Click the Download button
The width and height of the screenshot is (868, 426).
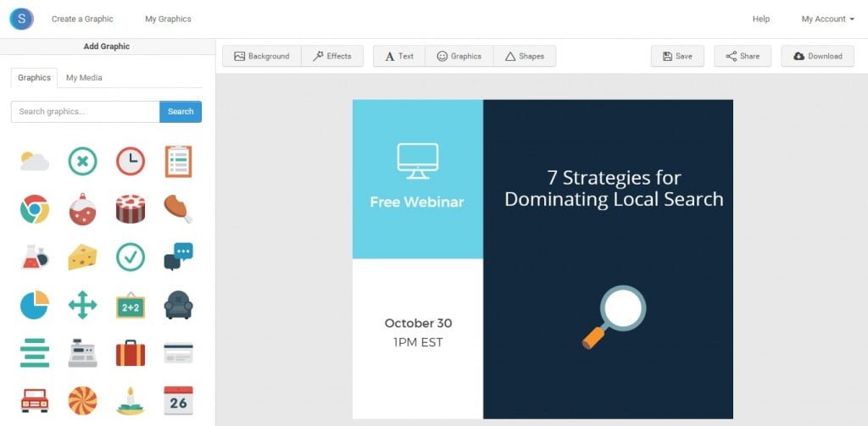[x=817, y=57]
